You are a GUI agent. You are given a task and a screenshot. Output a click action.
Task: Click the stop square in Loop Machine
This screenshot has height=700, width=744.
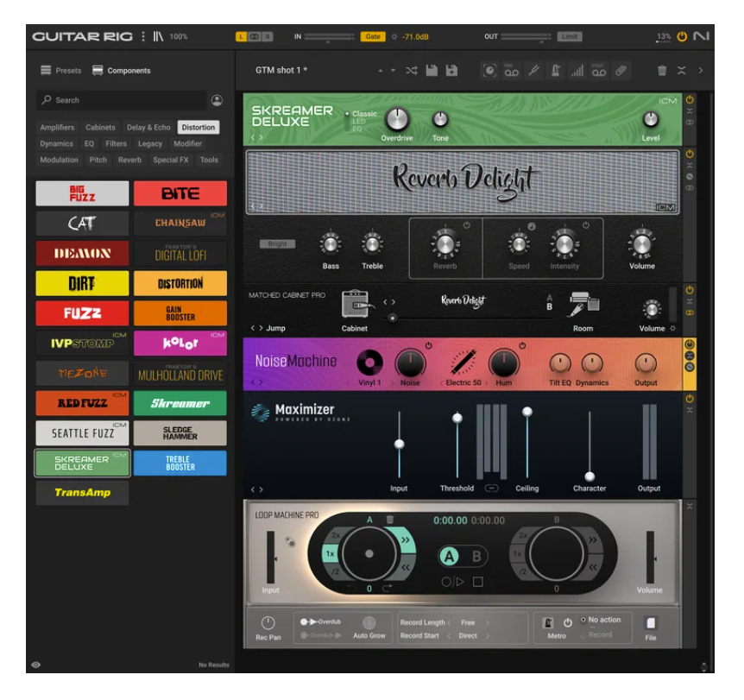click(x=477, y=582)
